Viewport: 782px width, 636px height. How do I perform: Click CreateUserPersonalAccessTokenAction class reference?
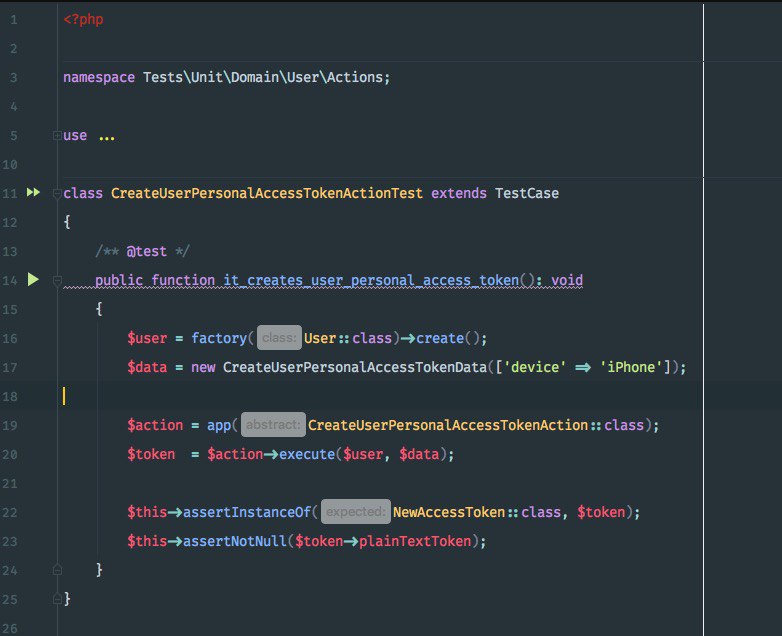[448, 425]
